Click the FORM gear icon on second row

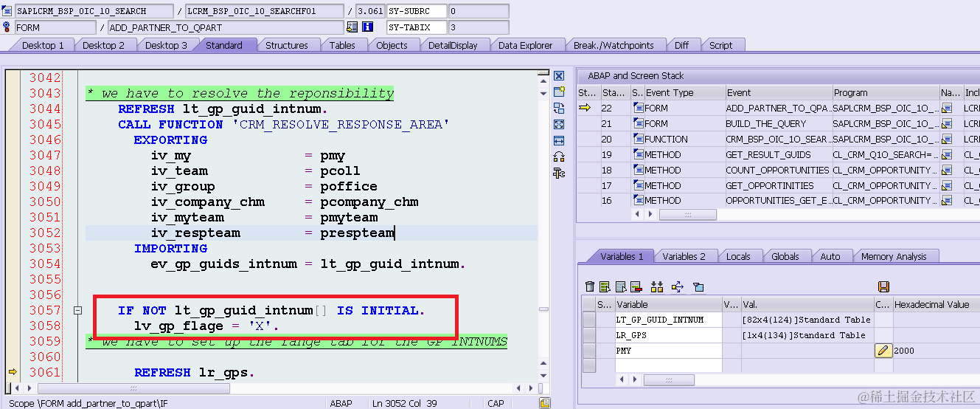(x=7, y=27)
